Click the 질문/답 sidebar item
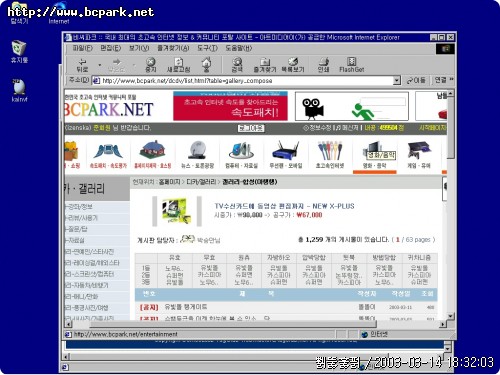 77,229
